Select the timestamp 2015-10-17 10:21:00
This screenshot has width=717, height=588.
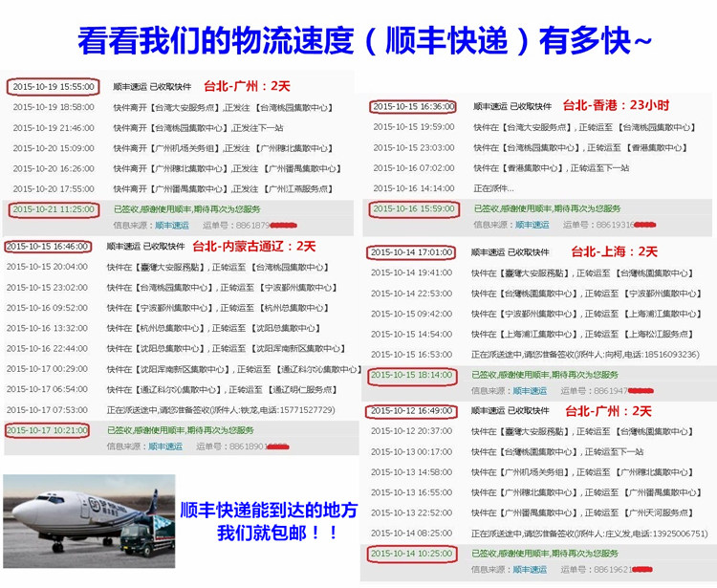pyautogui.click(x=47, y=430)
